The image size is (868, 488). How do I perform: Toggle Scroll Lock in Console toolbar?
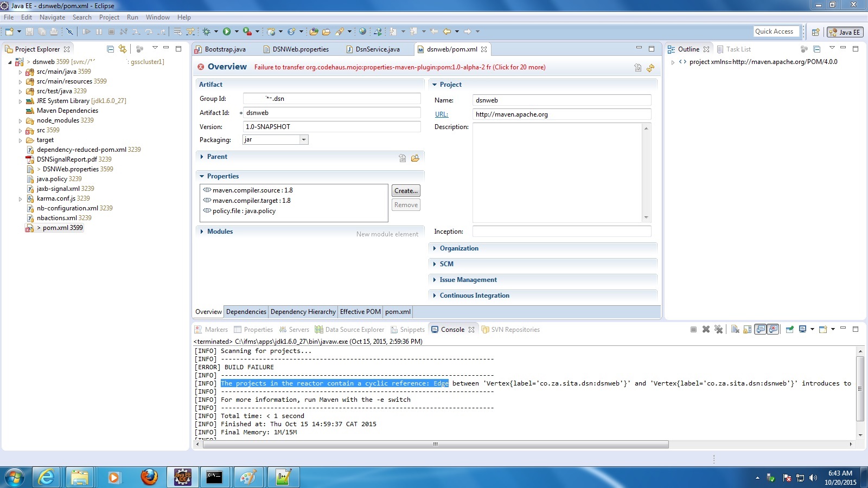[x=747, y=329]
